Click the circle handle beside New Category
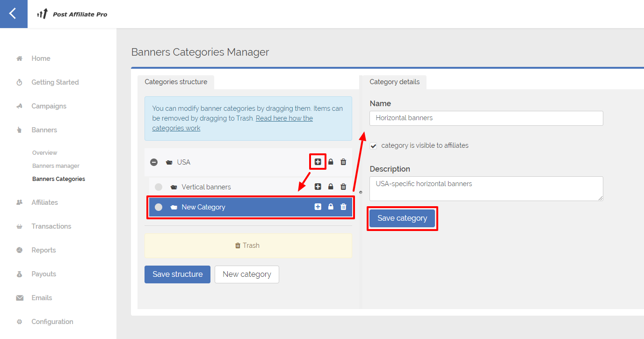 tap(159, 207)
